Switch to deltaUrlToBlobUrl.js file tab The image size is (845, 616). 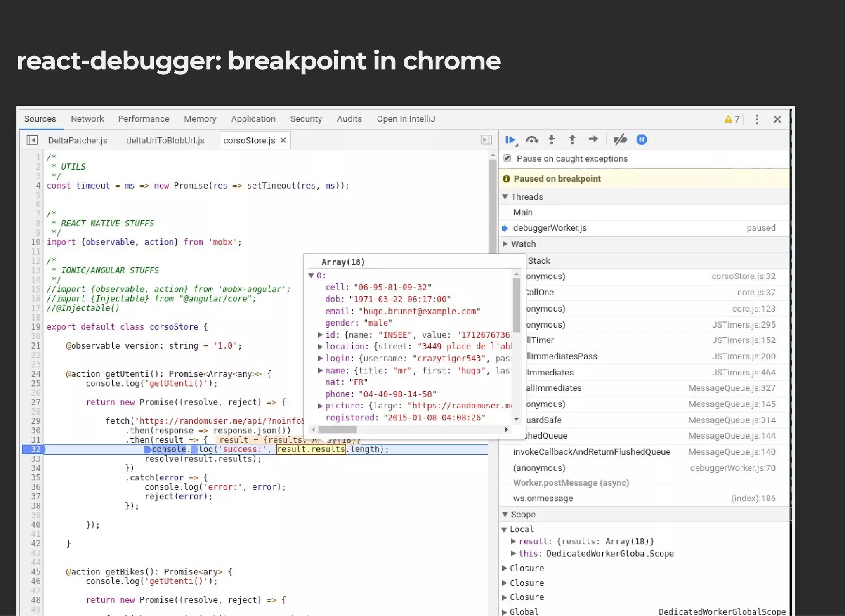[165, 140]
